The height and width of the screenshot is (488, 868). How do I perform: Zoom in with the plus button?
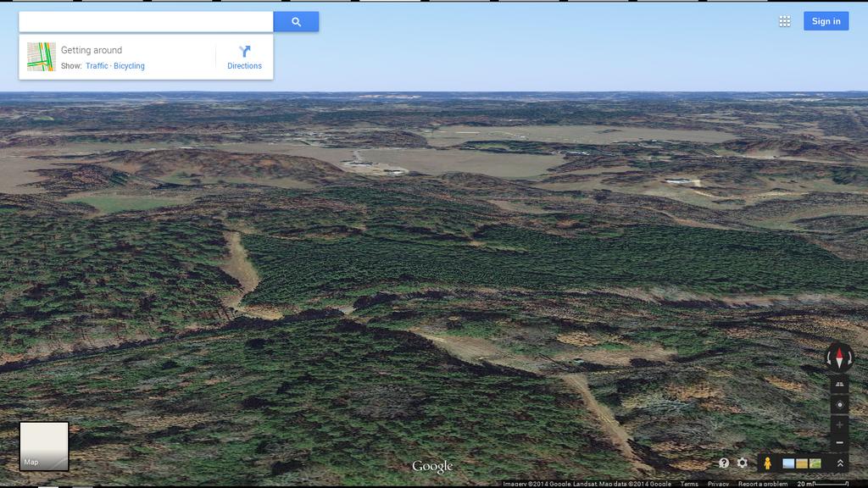pyautogui.click(x=839, y=424)
